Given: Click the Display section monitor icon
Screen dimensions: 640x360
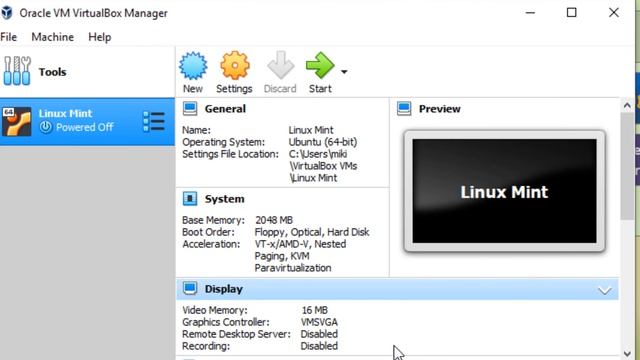Looking at the screenshot, I should point(190,289).
